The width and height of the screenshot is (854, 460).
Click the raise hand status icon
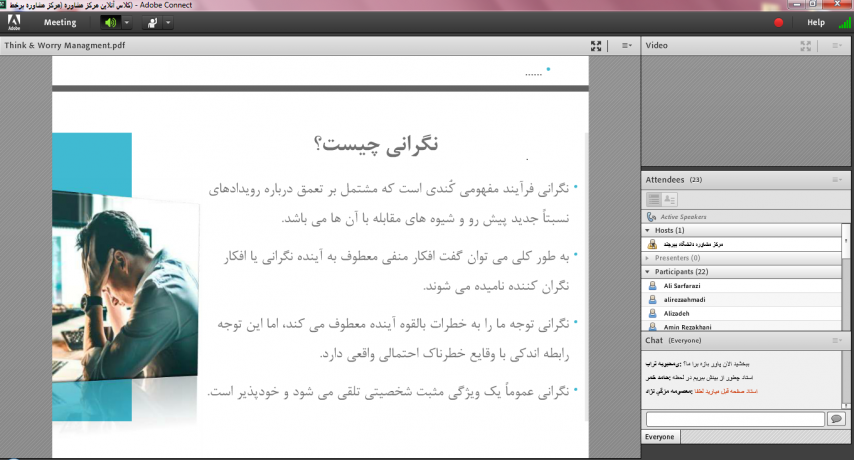coord(152,22)
